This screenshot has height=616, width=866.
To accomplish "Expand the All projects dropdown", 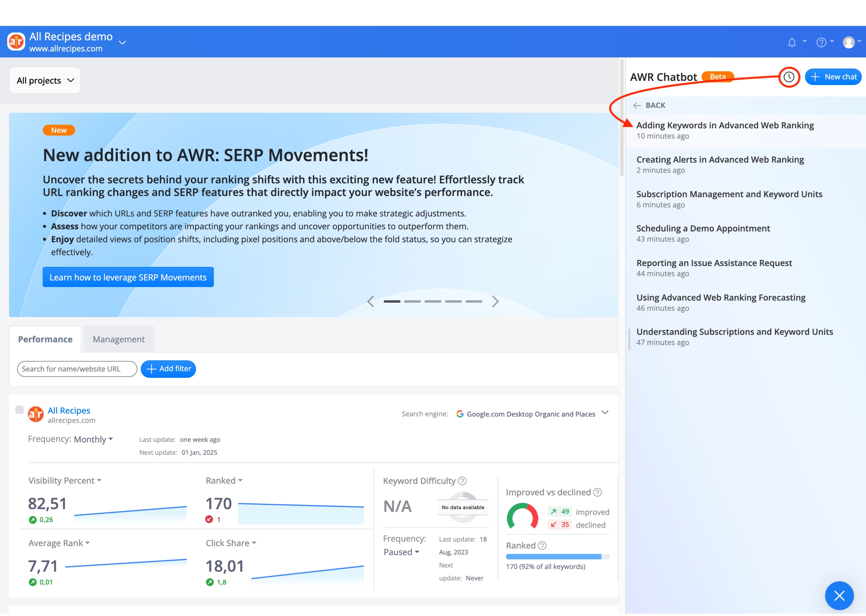I will (45, 80).
